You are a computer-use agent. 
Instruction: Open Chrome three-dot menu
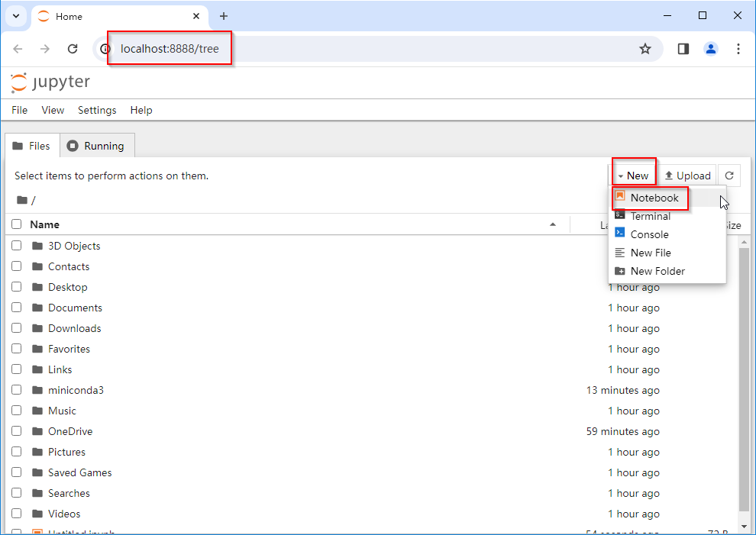click(738, 49)
